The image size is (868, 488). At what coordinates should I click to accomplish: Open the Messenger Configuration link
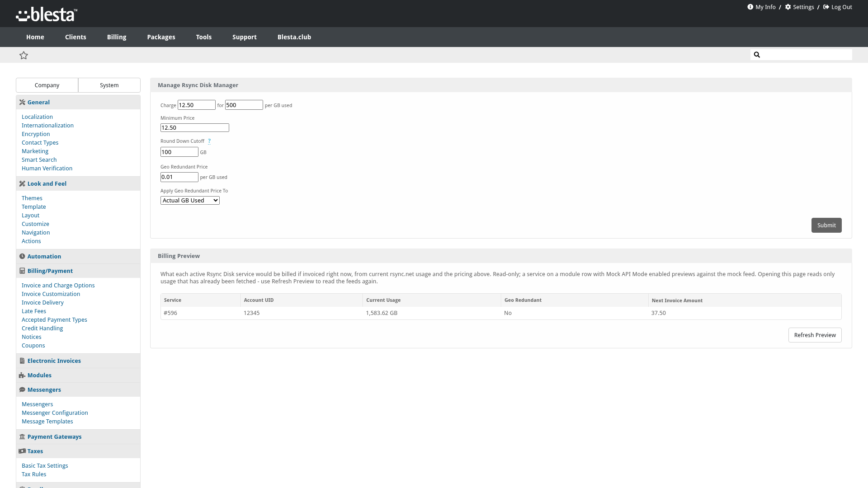click(55, 413)
